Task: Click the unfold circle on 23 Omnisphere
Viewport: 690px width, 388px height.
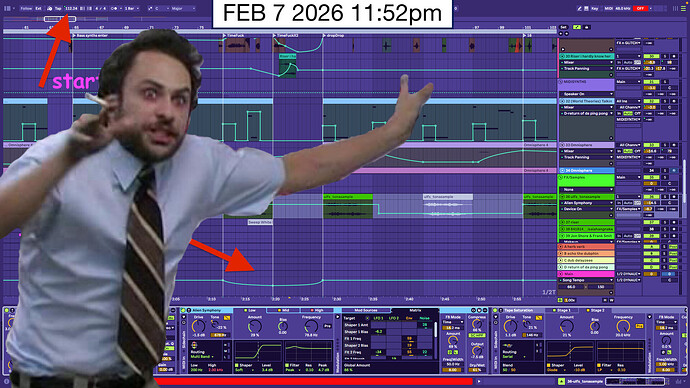Action: 562,145
